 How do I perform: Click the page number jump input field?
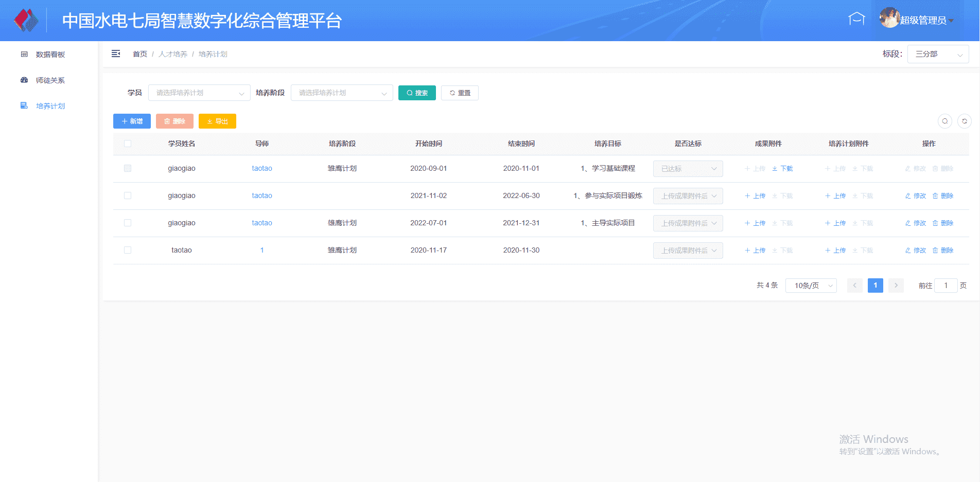(946, 285)
